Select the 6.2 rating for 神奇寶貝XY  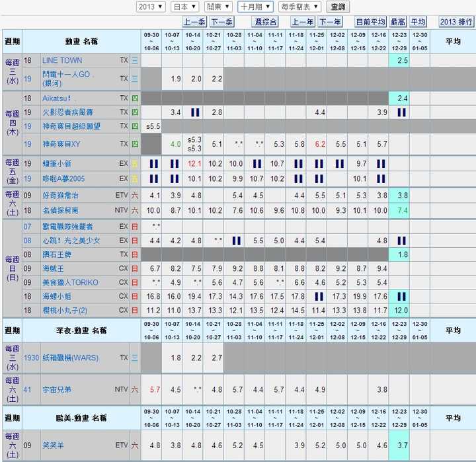click(320, 144)
